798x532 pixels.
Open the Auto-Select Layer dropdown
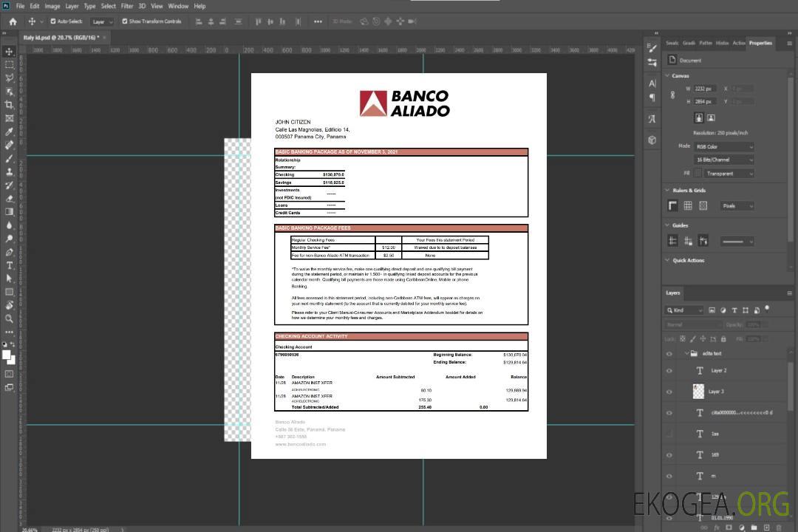pyautogui.click(x=102, y=21)
